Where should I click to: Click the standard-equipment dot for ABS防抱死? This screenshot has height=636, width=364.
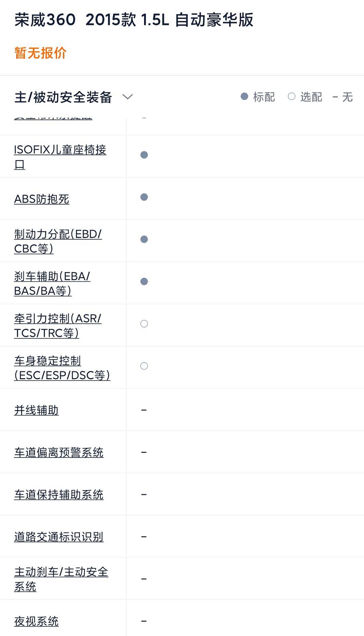(x=144, y=197)
